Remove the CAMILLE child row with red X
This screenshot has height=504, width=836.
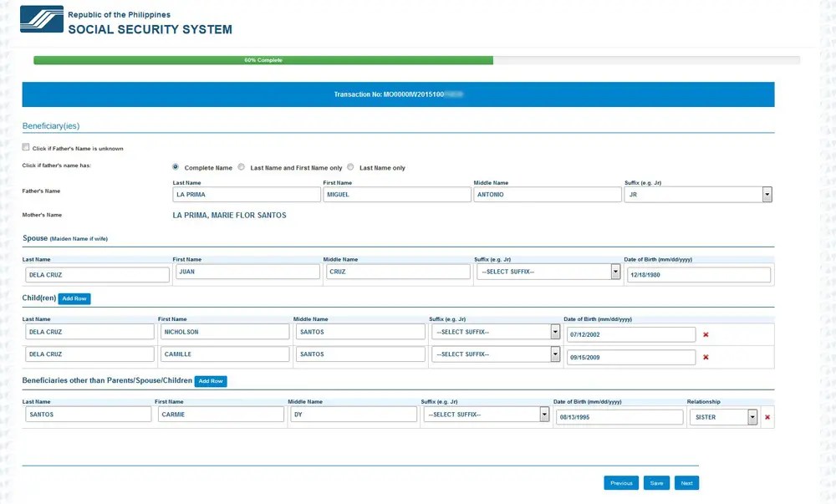click(706, 357)
